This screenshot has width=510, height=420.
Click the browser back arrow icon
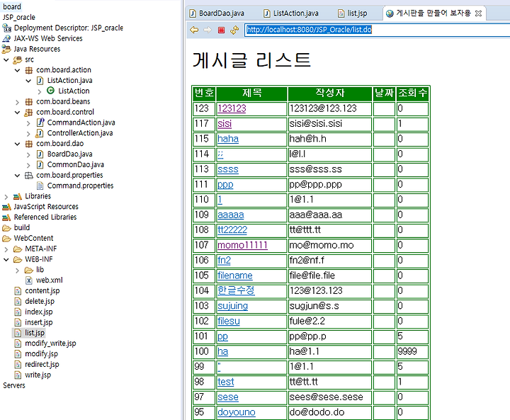pos(194,30)
